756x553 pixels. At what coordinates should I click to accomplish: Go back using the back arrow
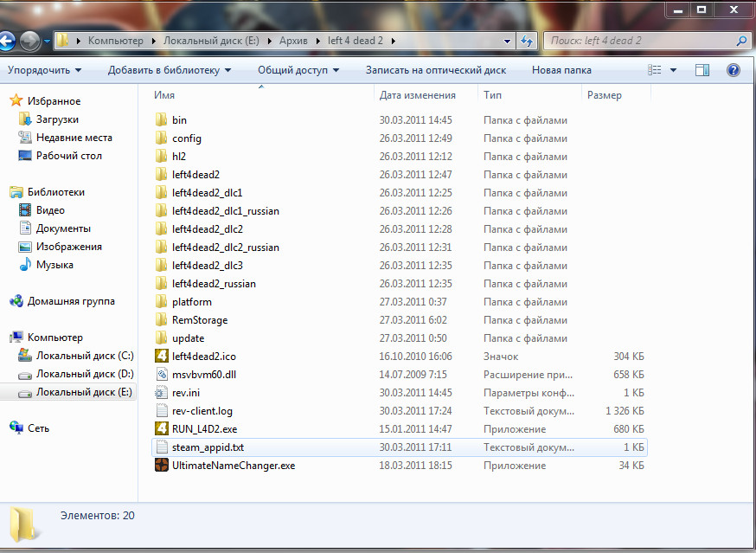click(x=6, y=41)
